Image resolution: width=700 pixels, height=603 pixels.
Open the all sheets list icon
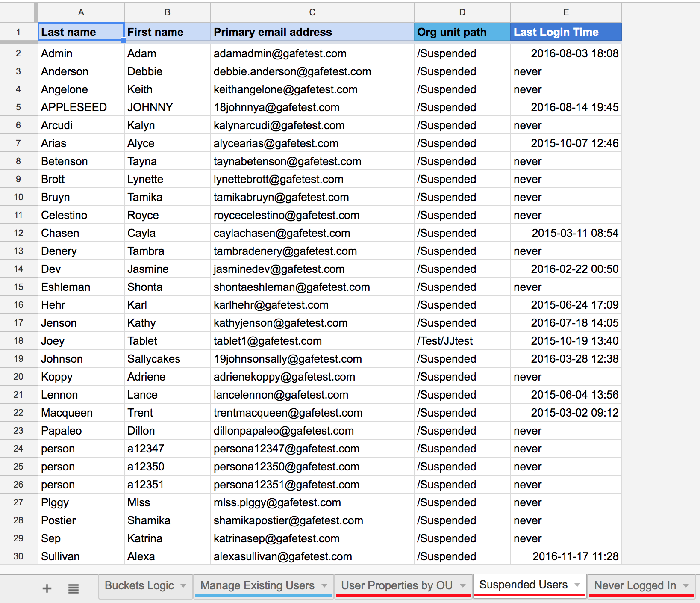pos(74,588)
